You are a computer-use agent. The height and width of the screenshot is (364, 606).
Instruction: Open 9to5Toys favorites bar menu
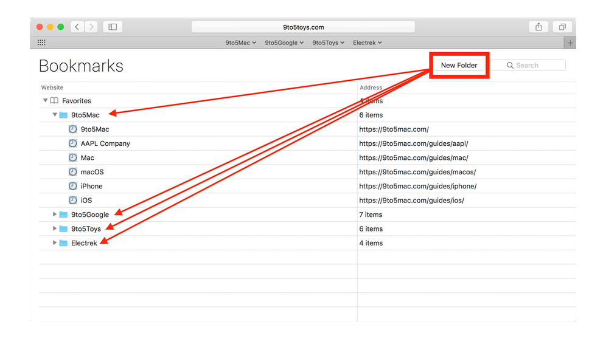pyautogui.click(x=329, y=43)
